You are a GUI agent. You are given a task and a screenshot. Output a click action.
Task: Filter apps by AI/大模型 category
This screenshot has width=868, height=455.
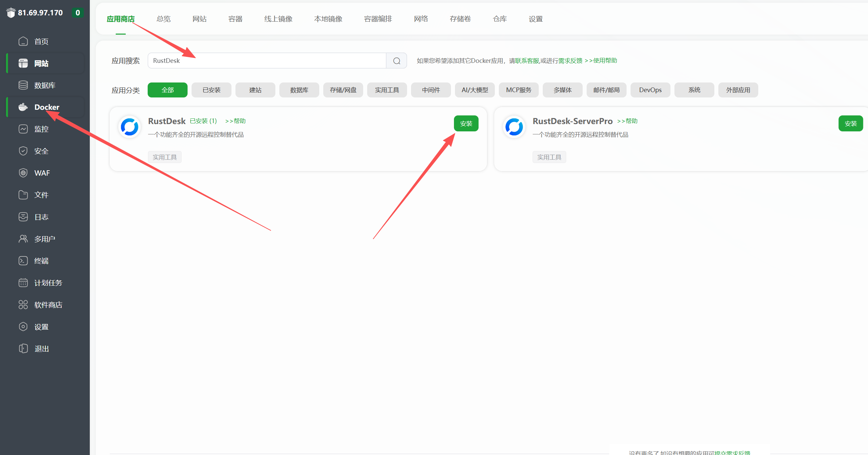click(475, 90)
